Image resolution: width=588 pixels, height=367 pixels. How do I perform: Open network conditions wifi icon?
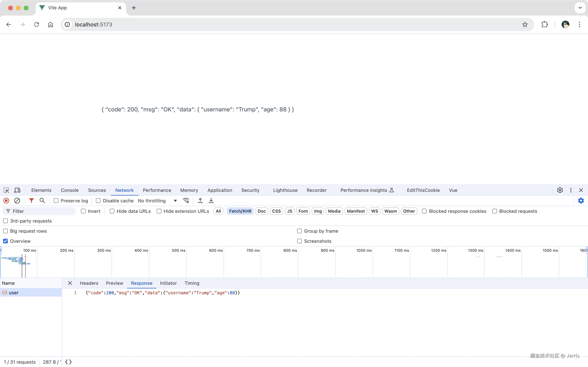(x=186, y=200)
